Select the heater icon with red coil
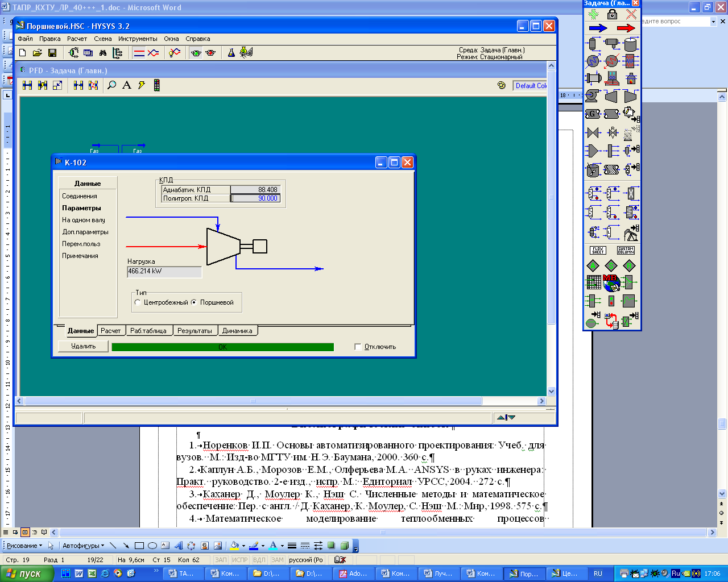The width and height of the screenshot is (728, 582). (x=612, y=61)
